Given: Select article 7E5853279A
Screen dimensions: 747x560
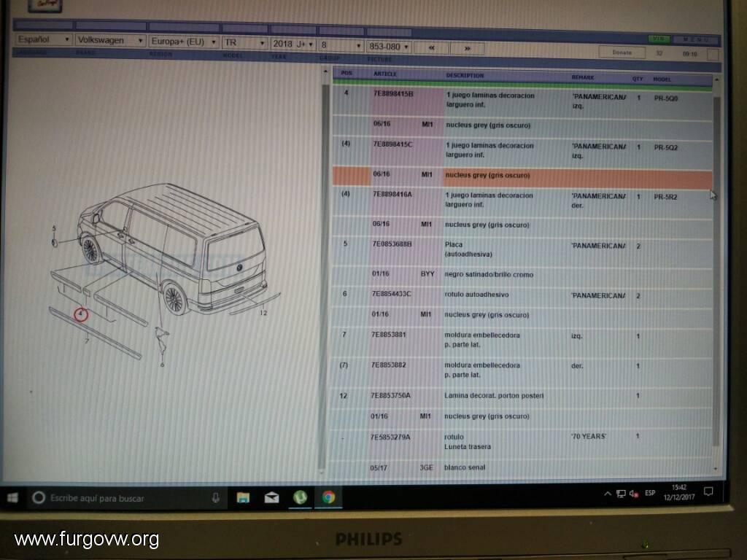Looking at the screenshot, I should 390,437.
